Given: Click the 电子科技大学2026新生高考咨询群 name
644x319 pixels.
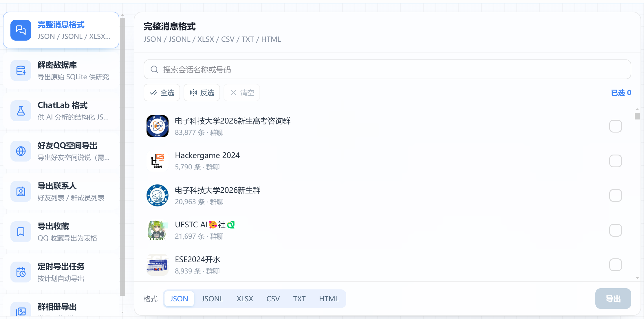Looking at the screenshot, I should (233, 121).
